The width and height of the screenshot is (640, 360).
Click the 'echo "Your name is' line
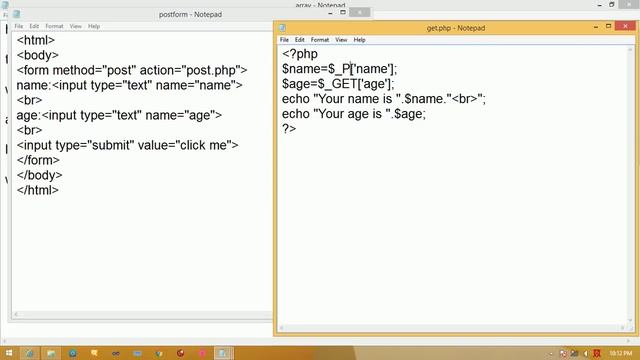[x=384, y=99]
